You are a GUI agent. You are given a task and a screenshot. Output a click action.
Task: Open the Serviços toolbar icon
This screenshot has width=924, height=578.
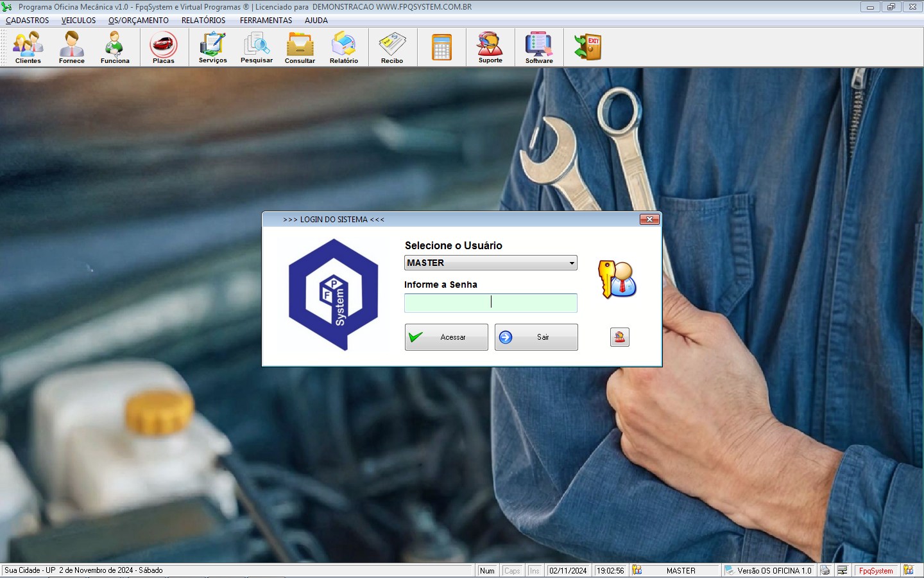coord(213,48)
